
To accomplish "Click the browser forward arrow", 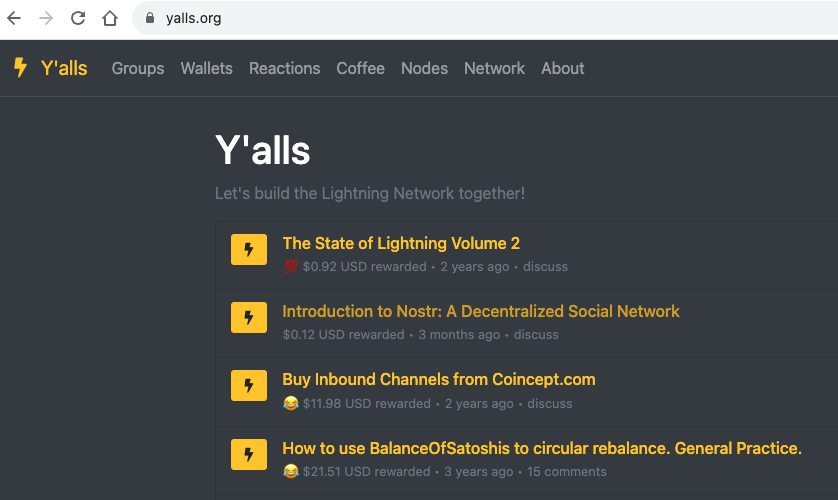I will click(x=46, y=18).
